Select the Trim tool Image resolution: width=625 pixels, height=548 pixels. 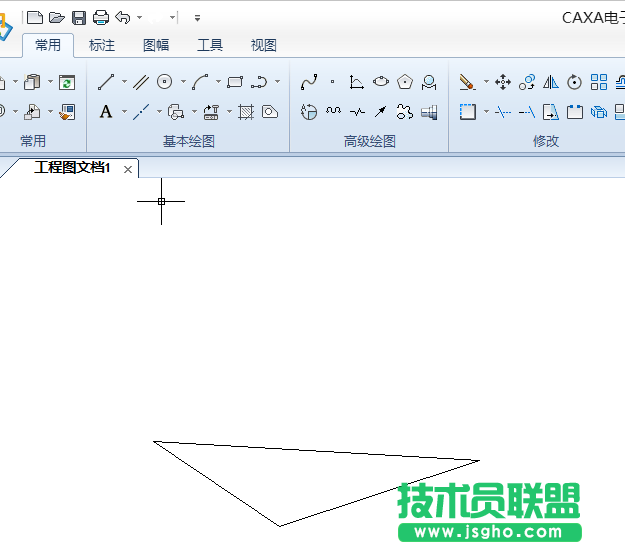(503, 112)
